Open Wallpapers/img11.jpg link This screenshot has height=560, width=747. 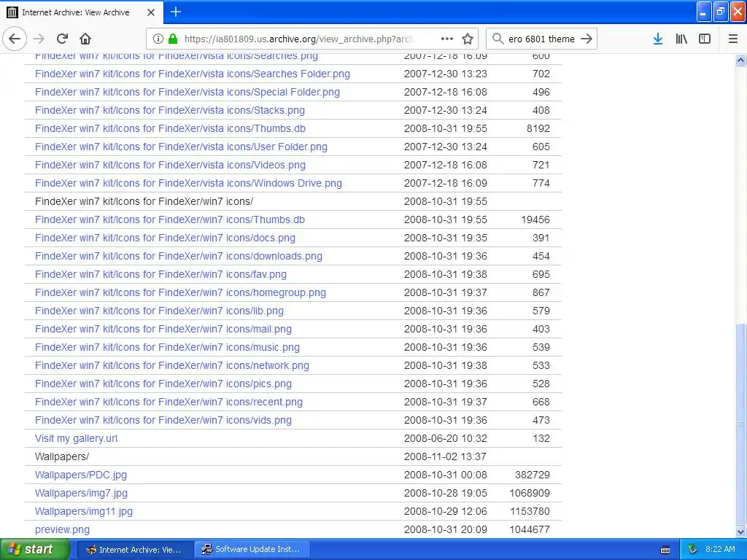(x=84, y=511)
